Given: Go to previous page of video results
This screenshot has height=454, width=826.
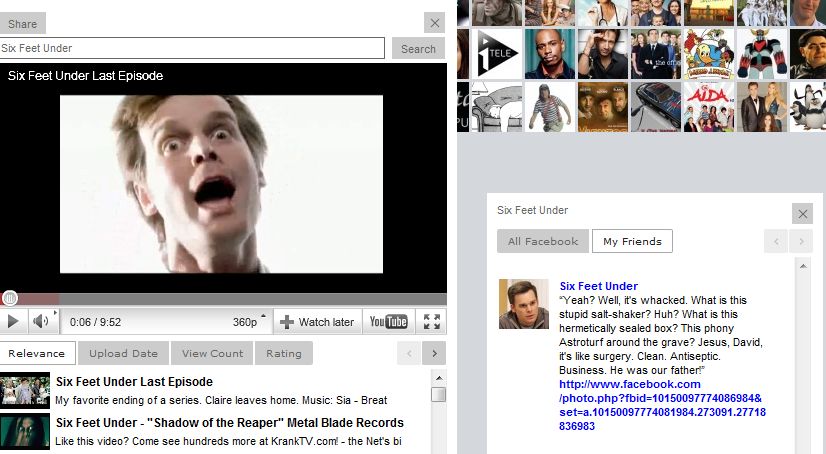Looking at the screenshot, I should (x=409, y=353).
